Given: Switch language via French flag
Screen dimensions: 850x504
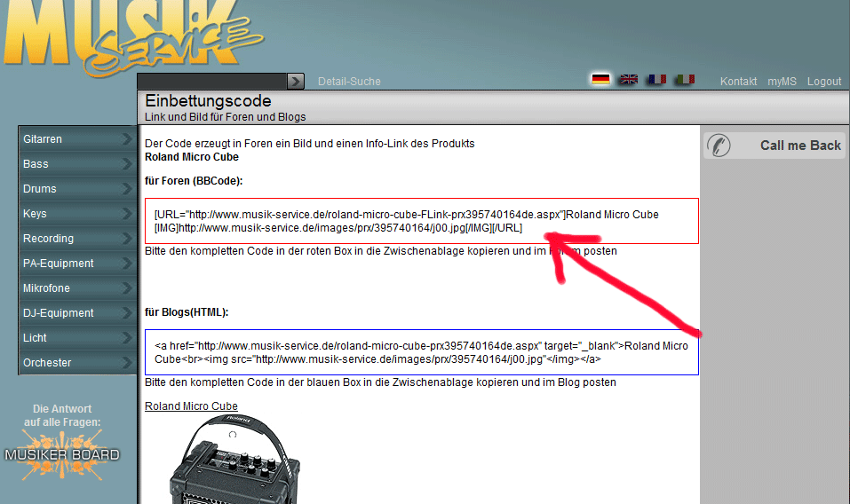Looking at the screenshot, I should click(656, 80).
